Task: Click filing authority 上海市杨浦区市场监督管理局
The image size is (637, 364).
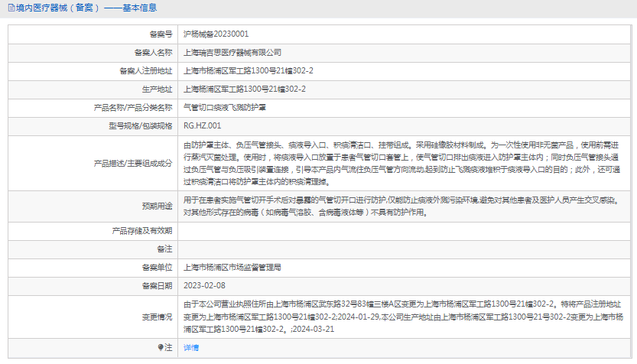Action: (232, 268)
